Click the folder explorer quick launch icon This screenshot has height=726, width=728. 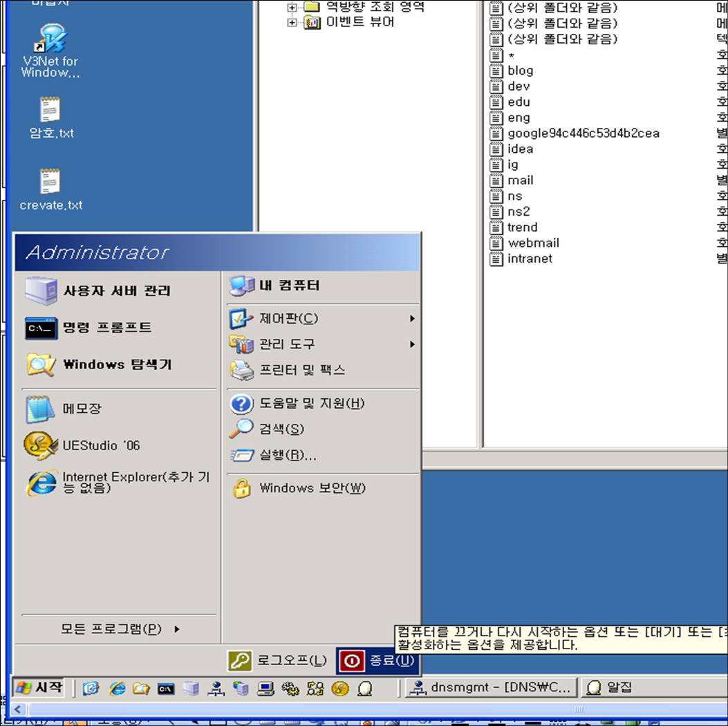[x=141, y=688]
